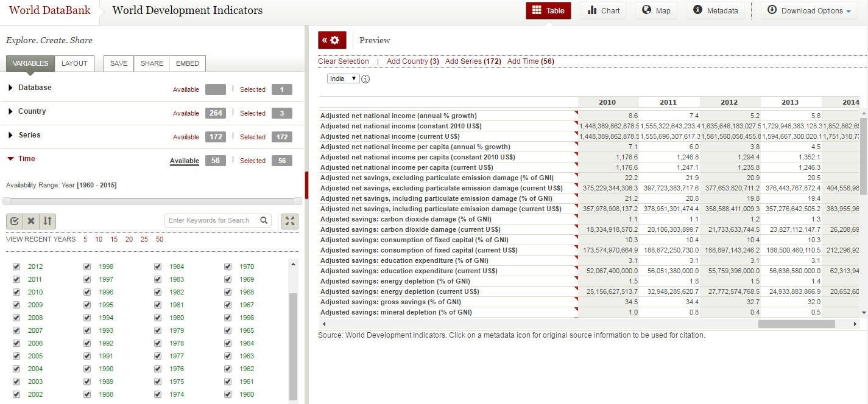Uncheck the 1977 year checkbox
Viewport: 868px width, 404px height.
158,356
